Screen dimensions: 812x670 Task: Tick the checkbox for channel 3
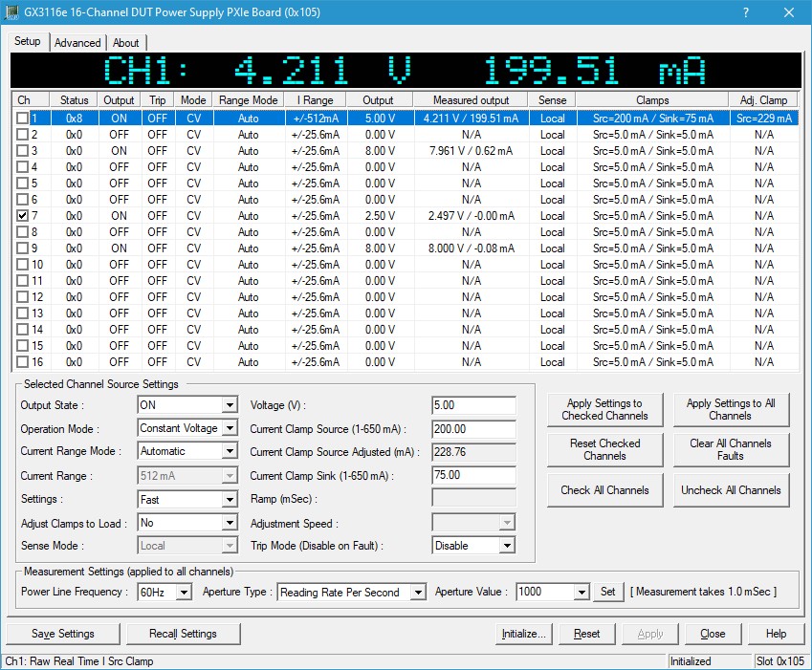click(23, 151)
